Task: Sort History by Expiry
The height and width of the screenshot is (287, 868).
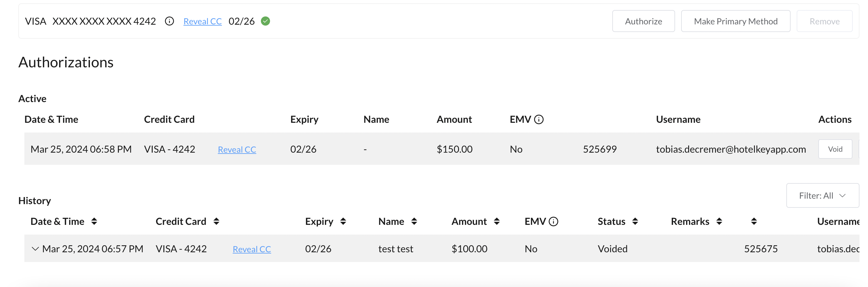Action: tap(343, 222)
